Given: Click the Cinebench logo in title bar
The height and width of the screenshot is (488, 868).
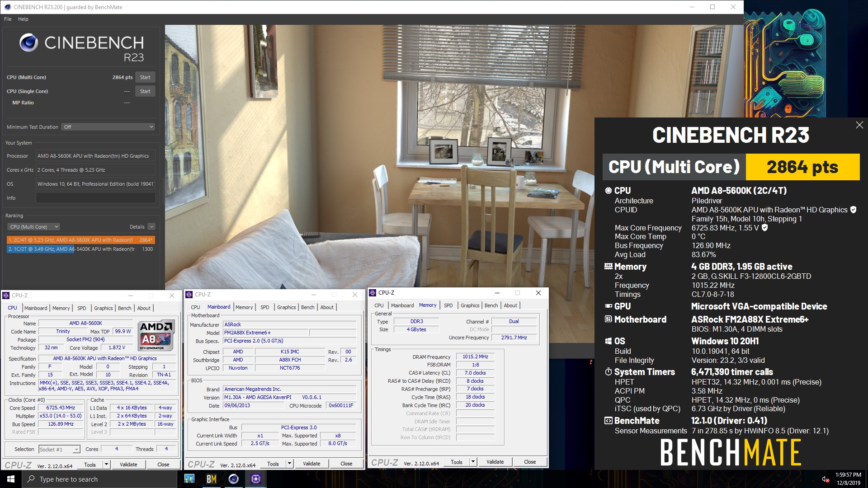Looking at the screenshot, I should [x=7, y=7].
